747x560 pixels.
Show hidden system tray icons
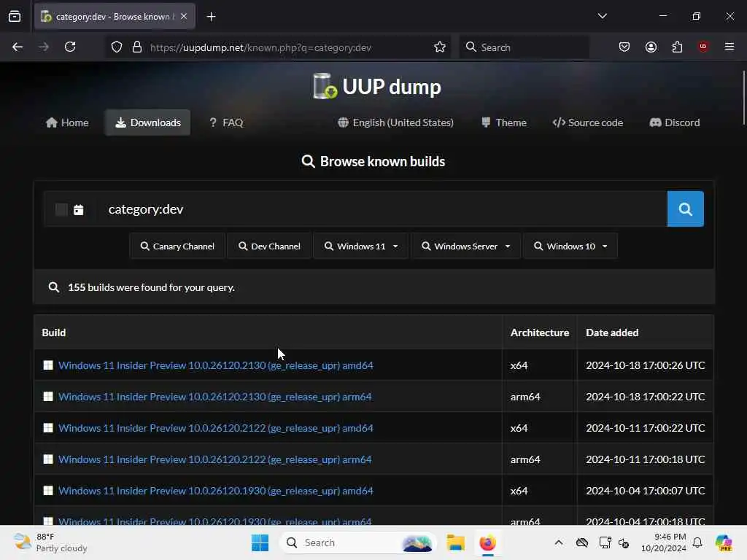[559, 542]
